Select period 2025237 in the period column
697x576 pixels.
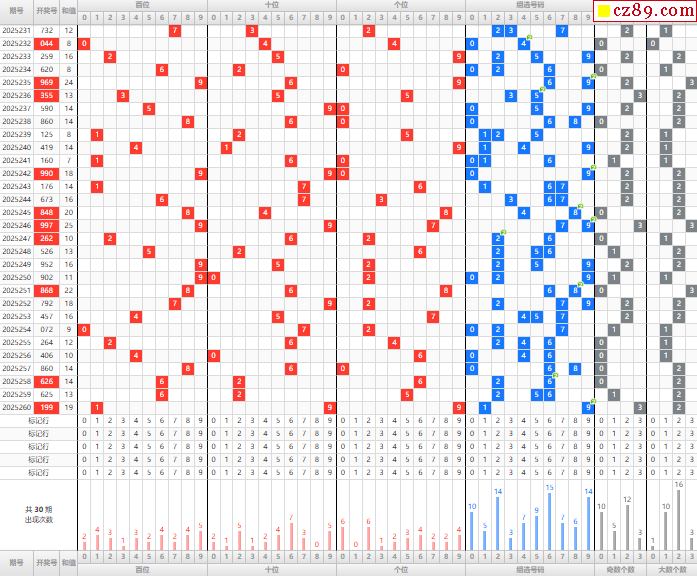click(x=17, y=108)
